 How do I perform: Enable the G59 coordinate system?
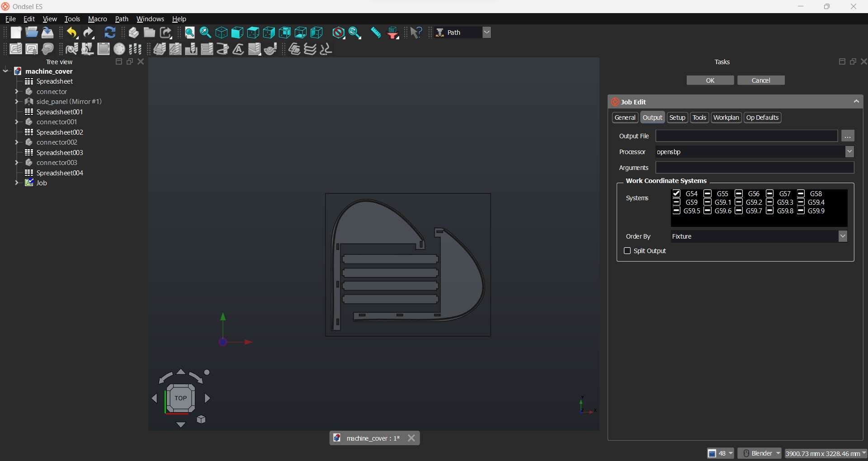[x=677, y=202]
